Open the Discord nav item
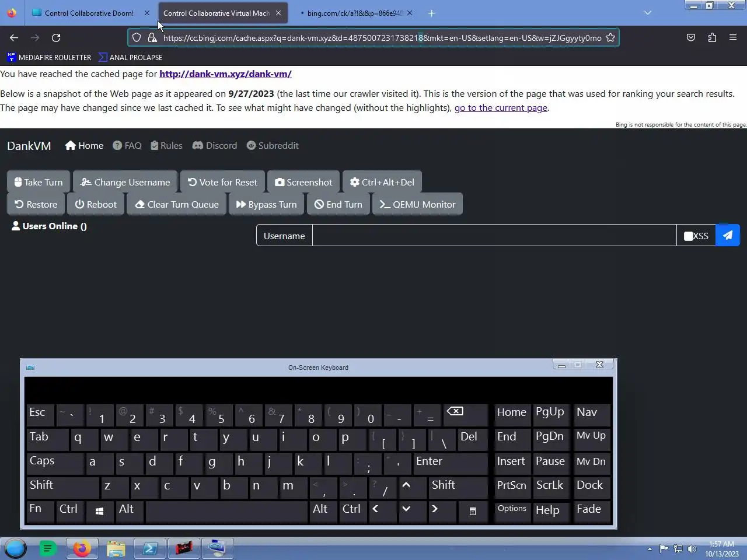 coord(215,145)
